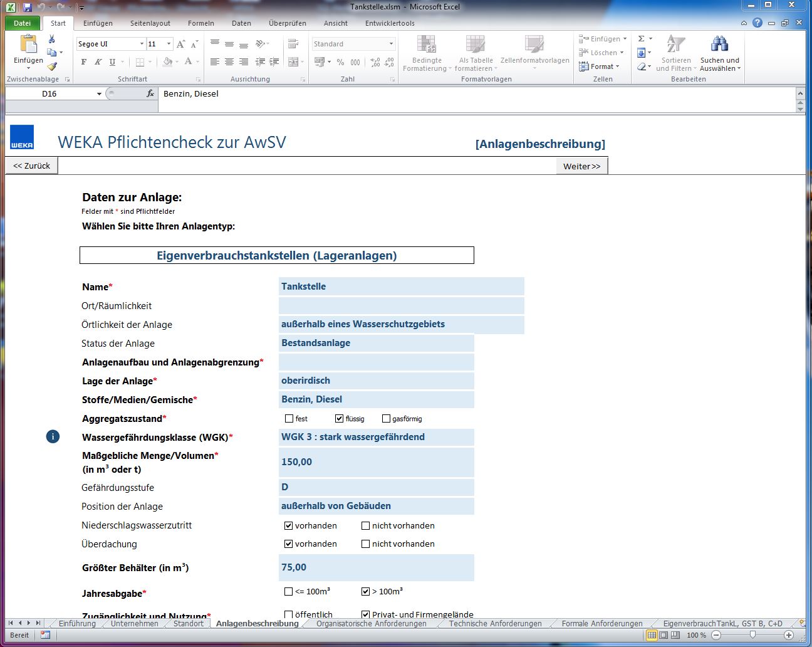
Task: Switch to the Formeln ribbon tab
Action: click(200, 23)
